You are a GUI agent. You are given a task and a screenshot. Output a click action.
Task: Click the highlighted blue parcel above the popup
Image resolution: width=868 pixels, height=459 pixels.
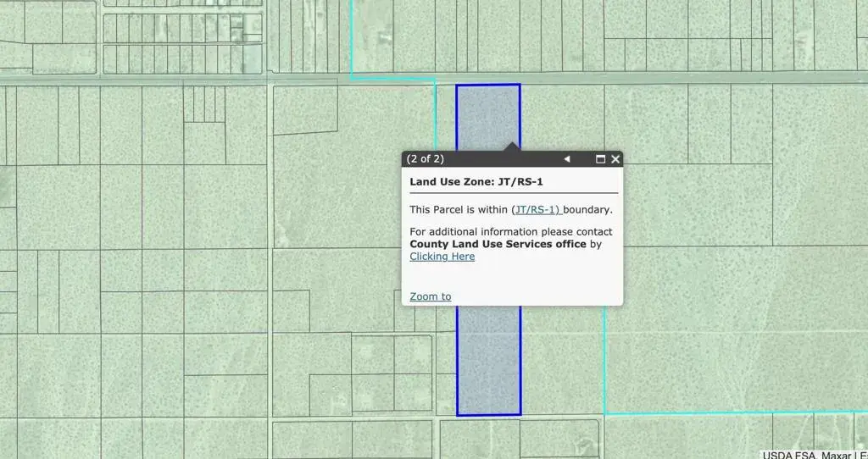487,114
